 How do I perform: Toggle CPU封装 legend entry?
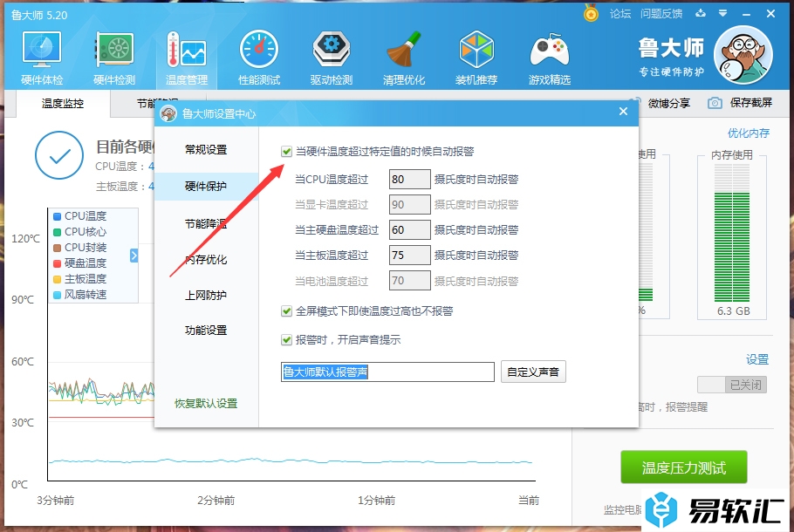[80, 248]
